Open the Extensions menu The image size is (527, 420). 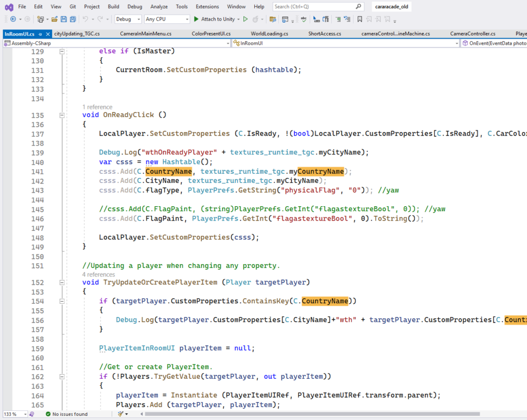click(207, 7)
